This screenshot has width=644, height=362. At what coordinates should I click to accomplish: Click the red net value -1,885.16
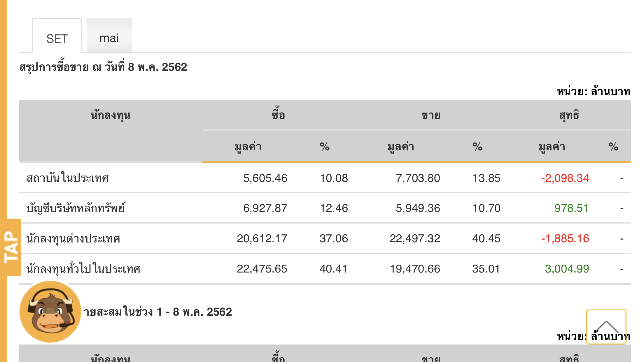[x=565, y=238]
